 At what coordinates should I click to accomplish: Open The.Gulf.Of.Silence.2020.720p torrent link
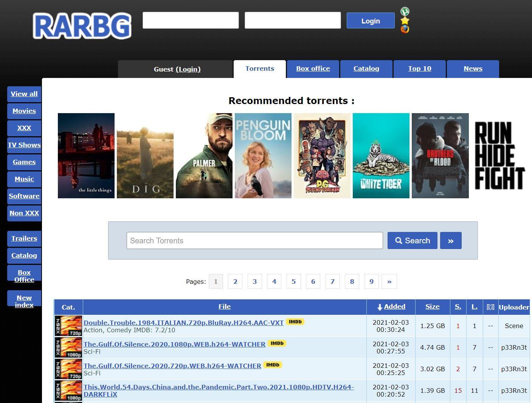[x=172, y=366]
